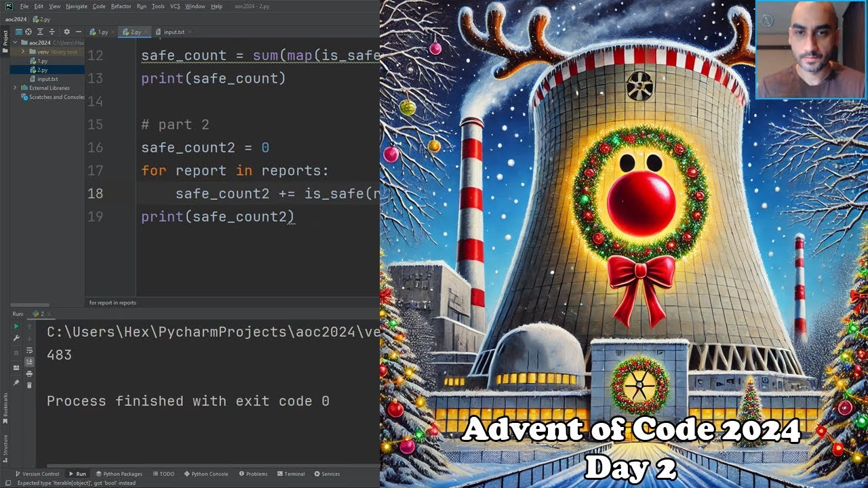
Task: Open Problems tool window
Action: (253, 474)
